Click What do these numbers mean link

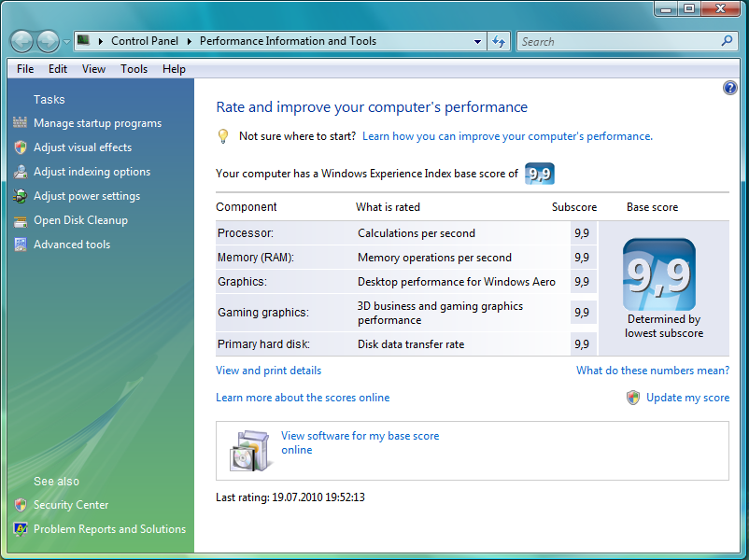coord(653,371)
